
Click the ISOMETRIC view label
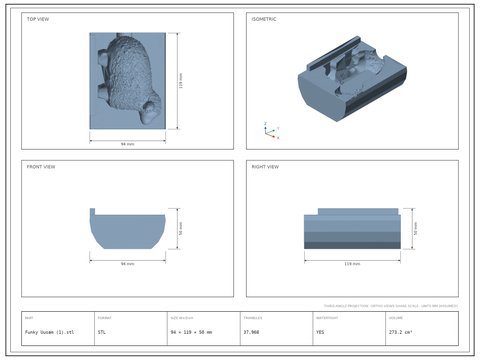pos(264,19)
